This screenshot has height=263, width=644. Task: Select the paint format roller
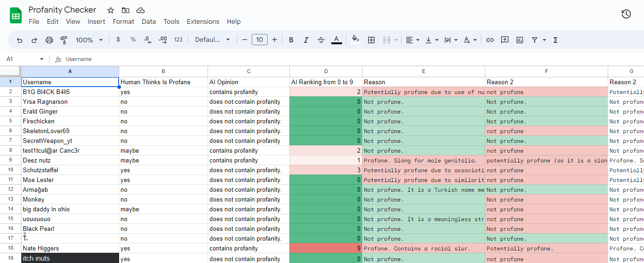click(x=64, y=40)
